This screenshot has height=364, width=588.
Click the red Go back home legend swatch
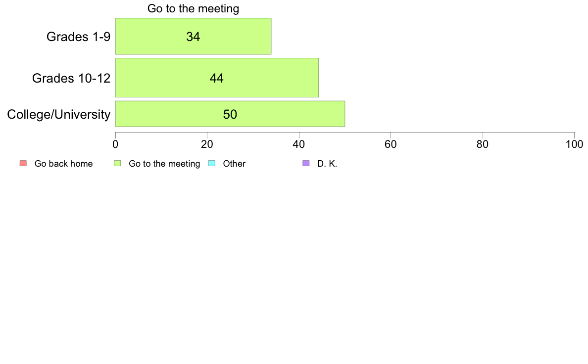[23, 163]
